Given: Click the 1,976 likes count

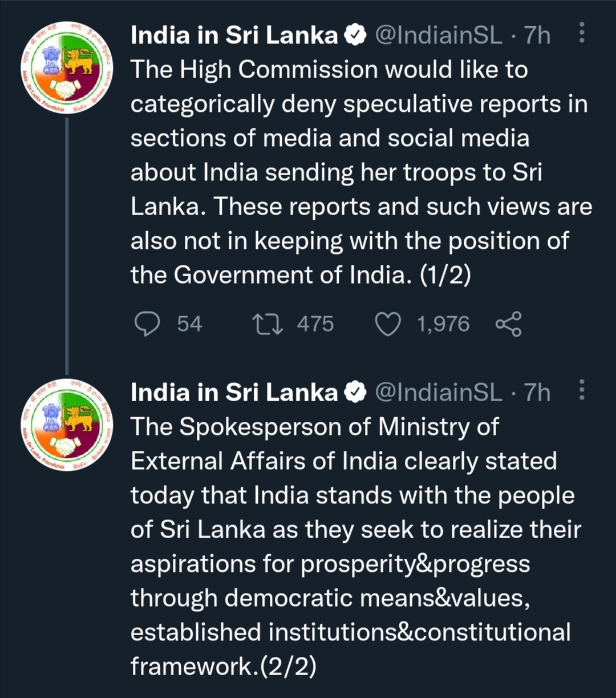Looking at the screenshot, I should coord(443,324).
